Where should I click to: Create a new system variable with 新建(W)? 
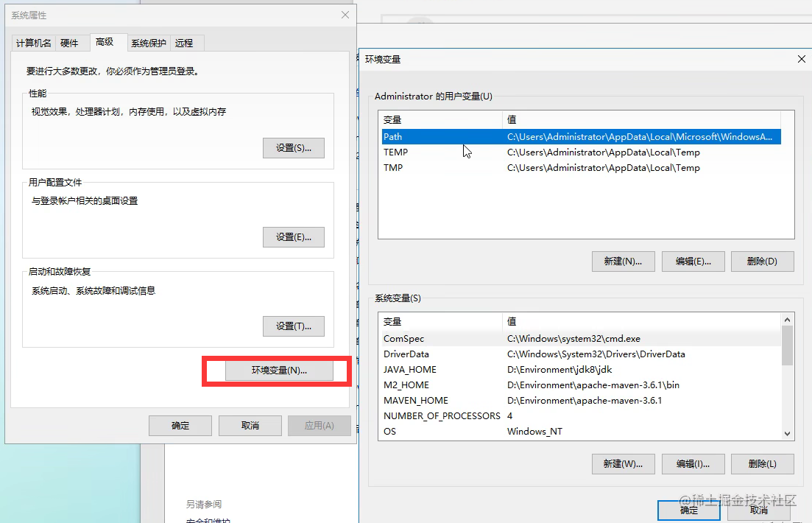[x=623, y=464]
